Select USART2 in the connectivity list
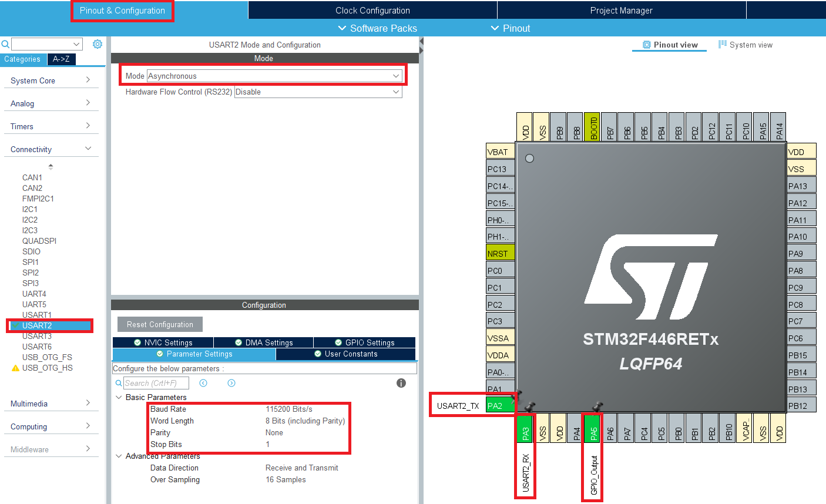The width and height of the screenshot is (826, 504). (37, 325)
